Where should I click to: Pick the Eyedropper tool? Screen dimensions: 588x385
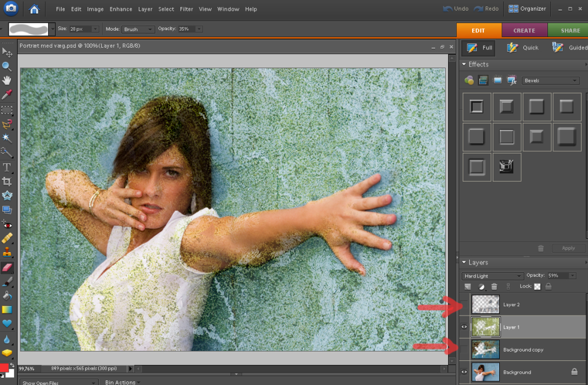(x=7, y=95)
